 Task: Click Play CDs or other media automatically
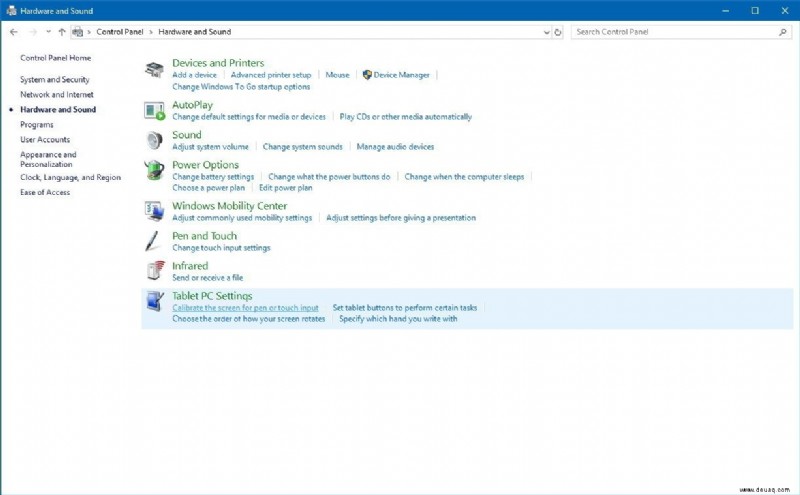click(x=406, y=117)
